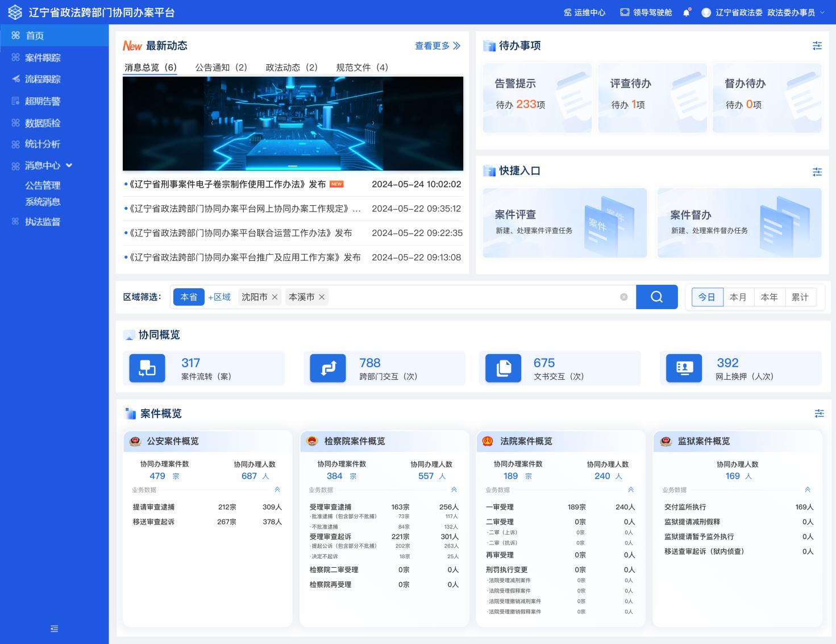Open settings icon for 案件概览 section
Image resolution: width=836 pixels, height=644 pixels.
point(819,413)
